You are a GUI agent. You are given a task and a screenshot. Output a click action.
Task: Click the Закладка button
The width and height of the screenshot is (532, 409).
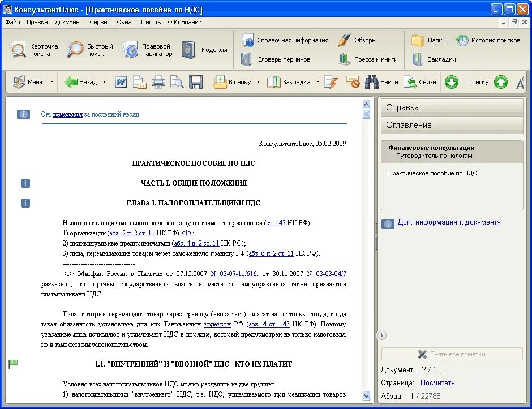tap(289, 82)
